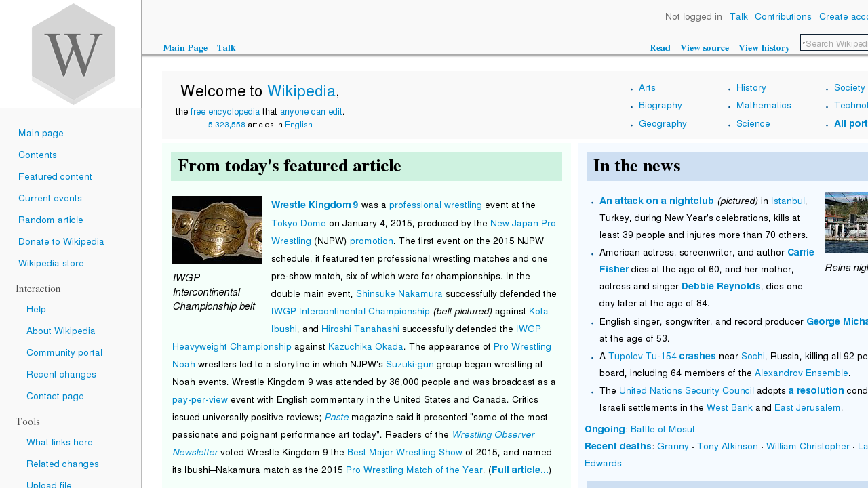This screenshot has height=488, width=868.
Task: Open Current events in sidebar
Action: pos(50,199)
